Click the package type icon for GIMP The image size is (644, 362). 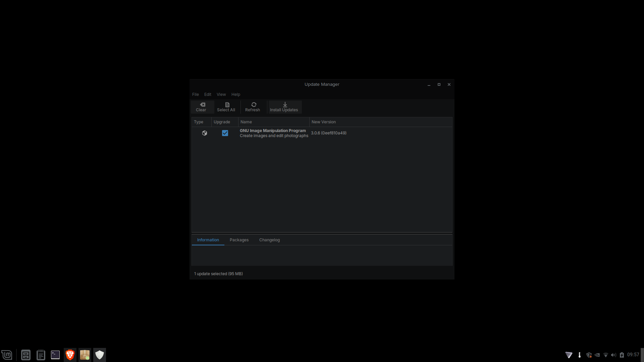[205, 133]
